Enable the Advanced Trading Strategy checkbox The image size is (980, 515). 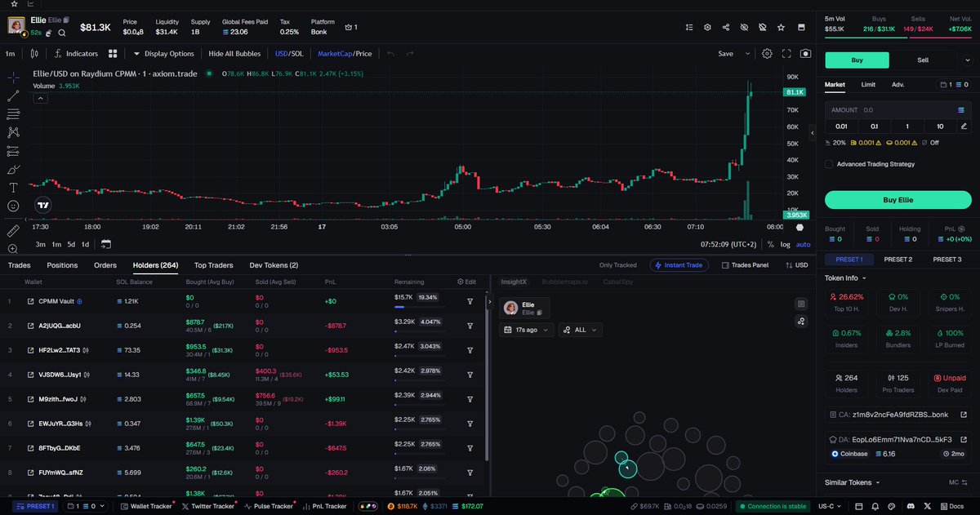click(829, 164)
